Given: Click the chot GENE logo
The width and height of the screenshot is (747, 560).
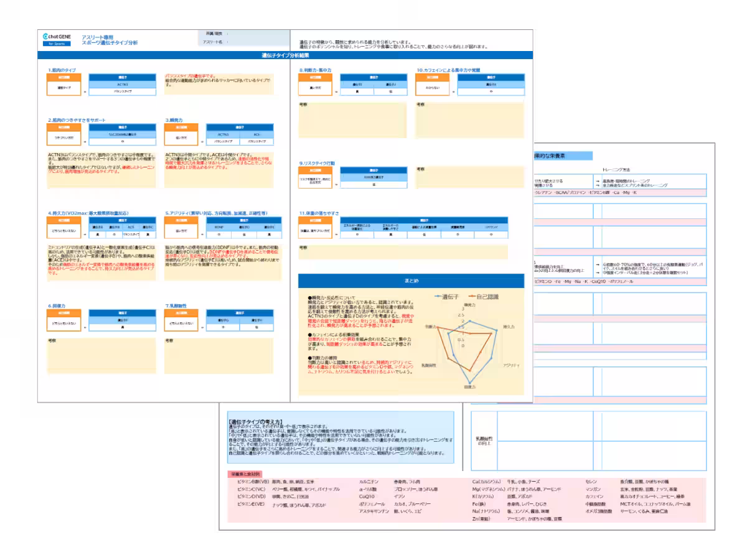Looking at the screenshot, I should click(x=57, y=37).
